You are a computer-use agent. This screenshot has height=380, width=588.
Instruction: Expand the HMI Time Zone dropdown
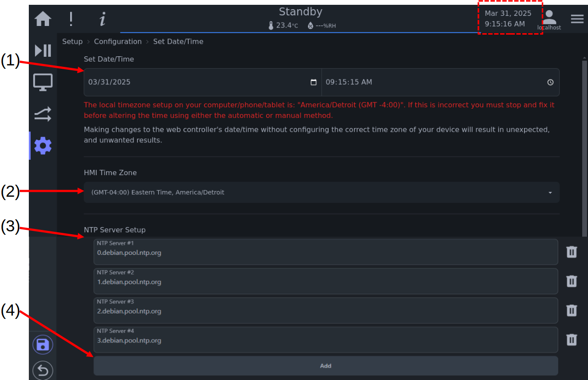321,192
